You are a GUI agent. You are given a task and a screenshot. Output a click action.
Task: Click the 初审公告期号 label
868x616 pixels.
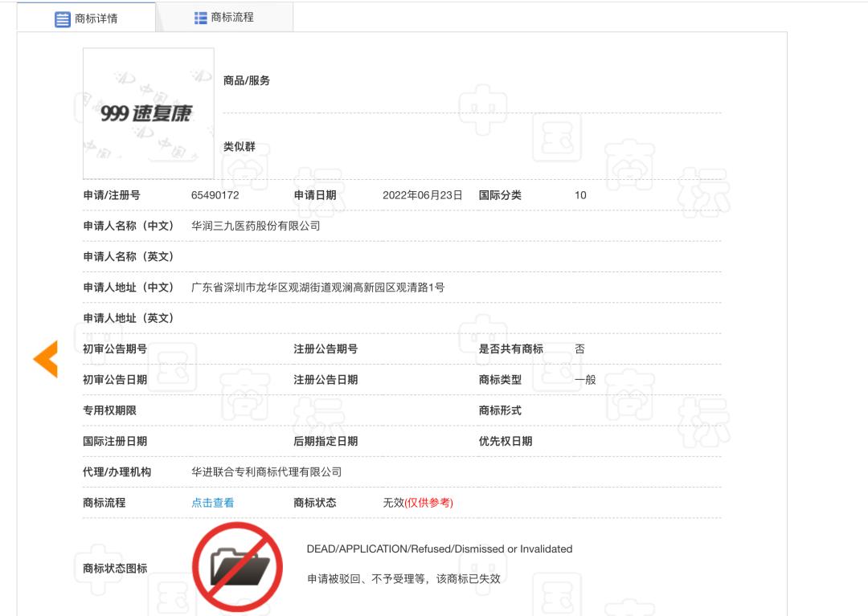click(115, 349)
